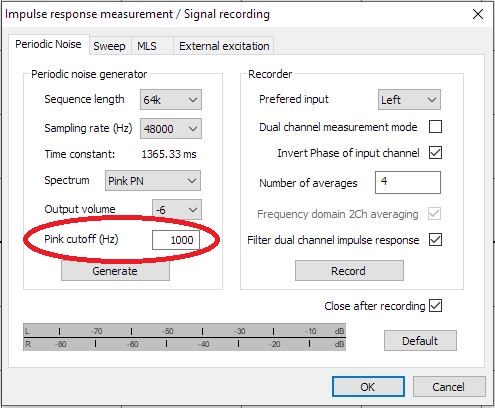The width and height of the screenshot is (495, 408).
Task: Click the Cancel button
Action: coord(449,387)
